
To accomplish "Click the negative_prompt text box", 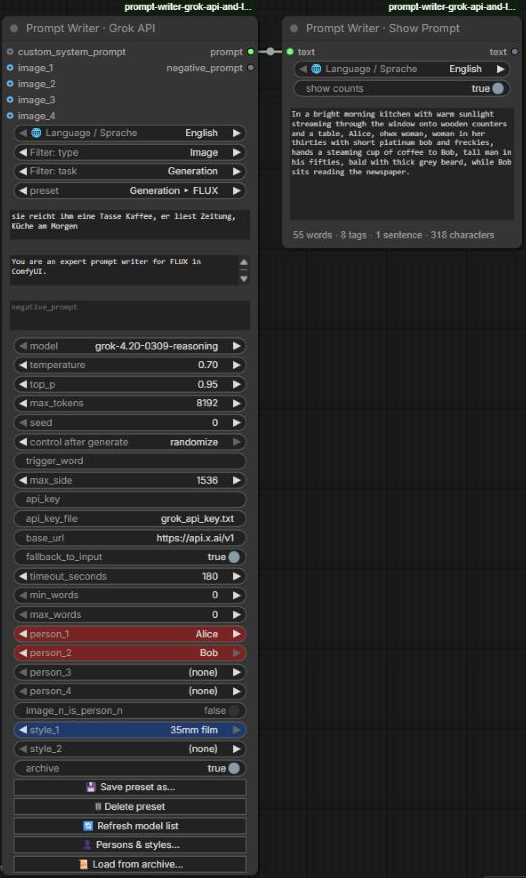I will 130,315.
